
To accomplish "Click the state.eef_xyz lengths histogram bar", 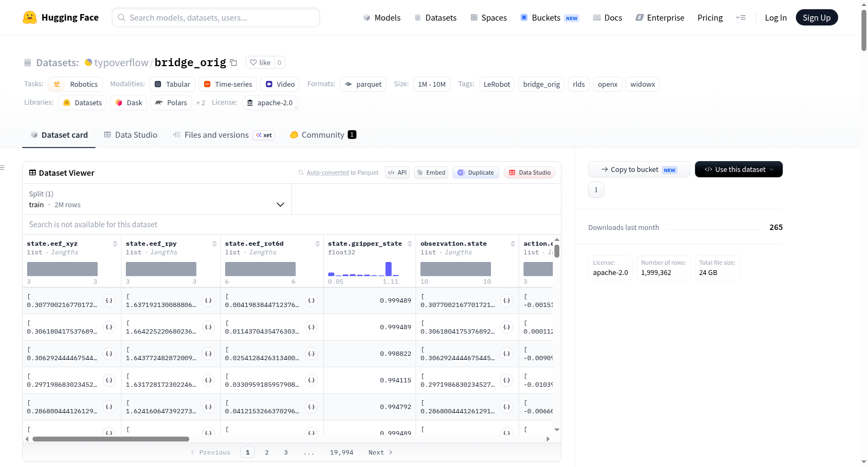I will (x=62, y=269).
